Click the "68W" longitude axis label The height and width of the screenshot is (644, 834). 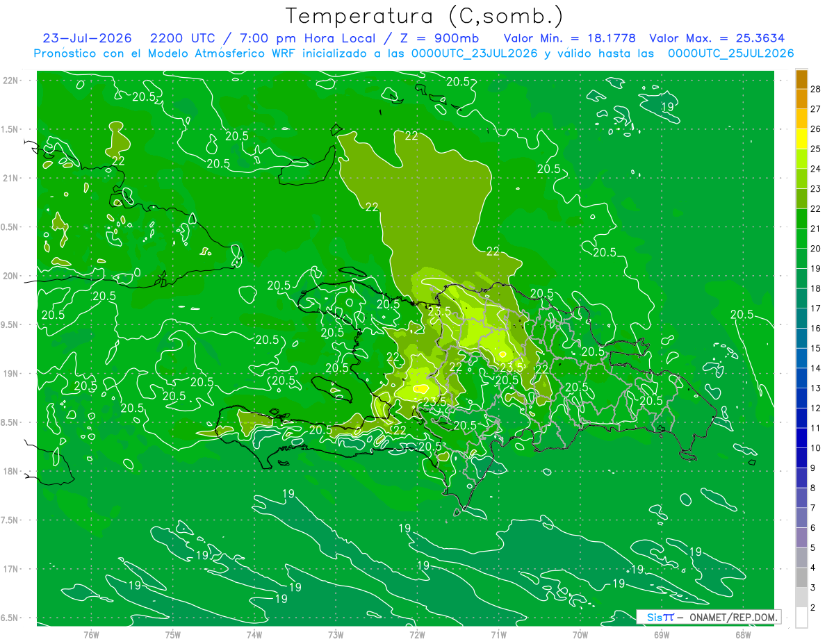[743, 634]
